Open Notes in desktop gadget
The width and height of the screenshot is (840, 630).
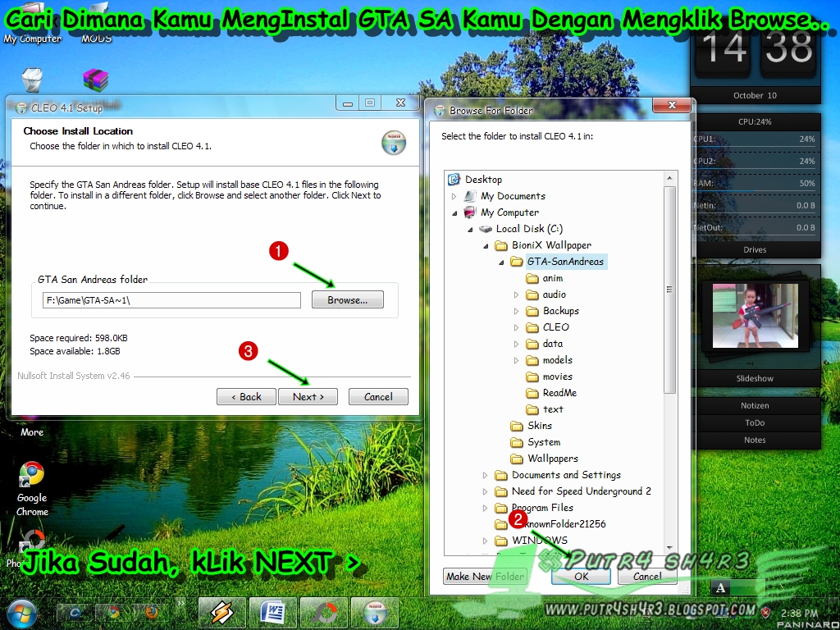point(755,440)
